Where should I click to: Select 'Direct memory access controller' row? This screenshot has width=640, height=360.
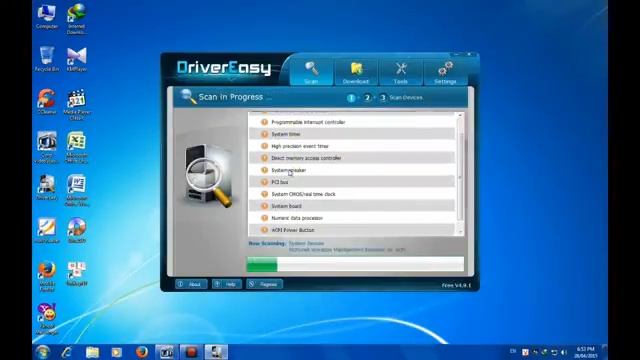pyautogui.click(x=352, y=158)
